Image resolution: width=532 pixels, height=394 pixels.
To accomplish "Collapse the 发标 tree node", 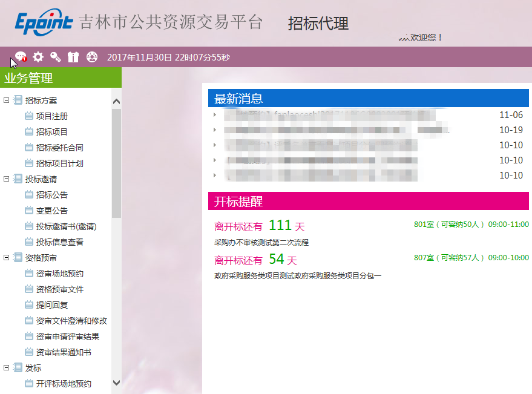I will click(x=7, y=368).
